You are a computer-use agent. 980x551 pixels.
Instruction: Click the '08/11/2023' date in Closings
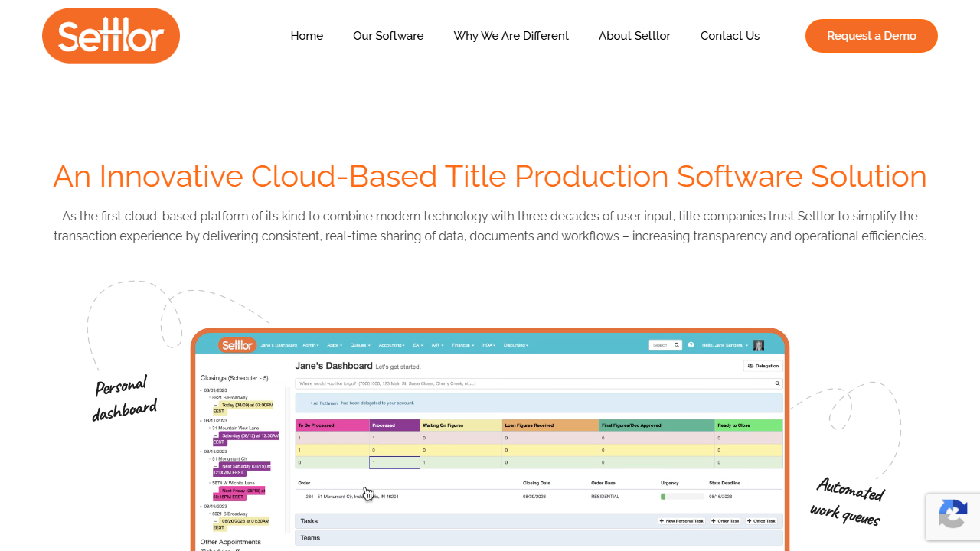216,421
